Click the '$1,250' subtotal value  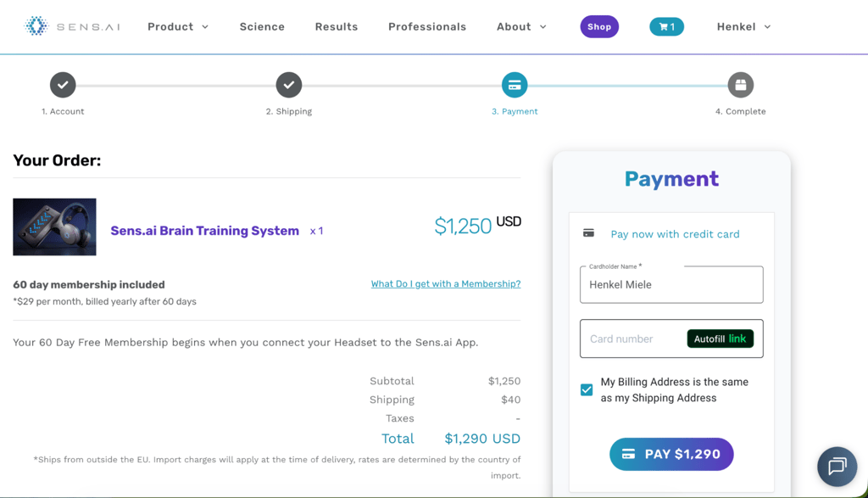click(504, 381)
